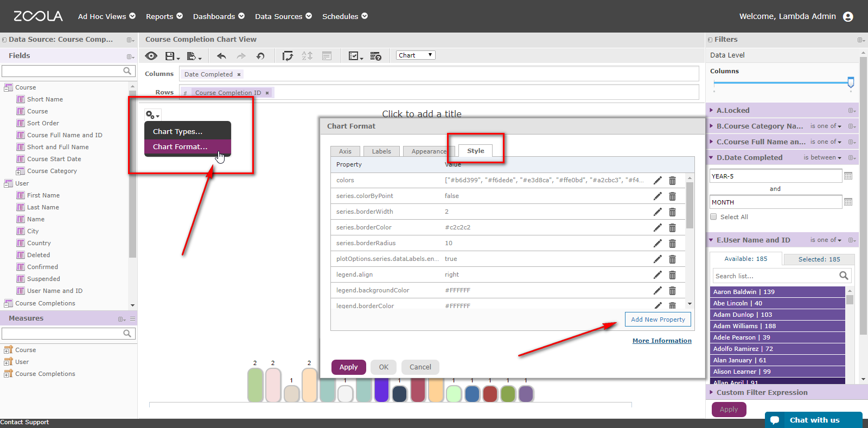Select Aaron Baldwin in user list
Screen dimensions: 868x428
click(777, 292)
